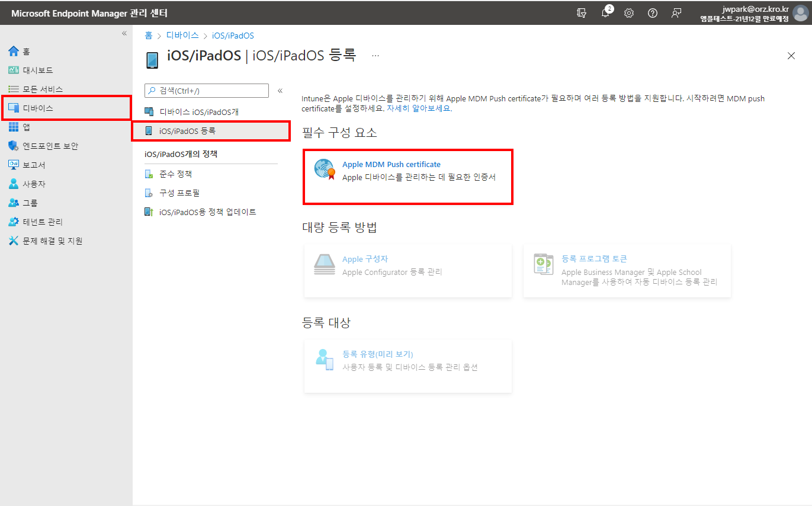812x506 pixels.
Task: Open the Apple MDM Push certificate link
Action: pos(391,165)
